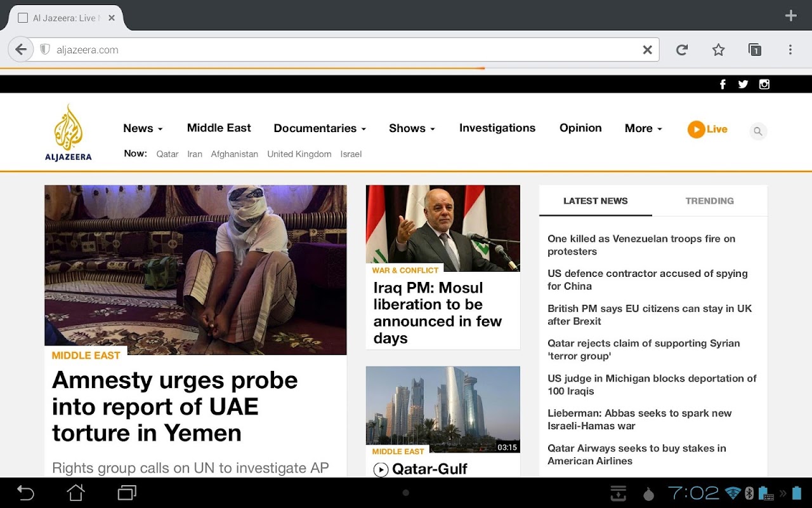Tap the Android back button

point(25,493)
